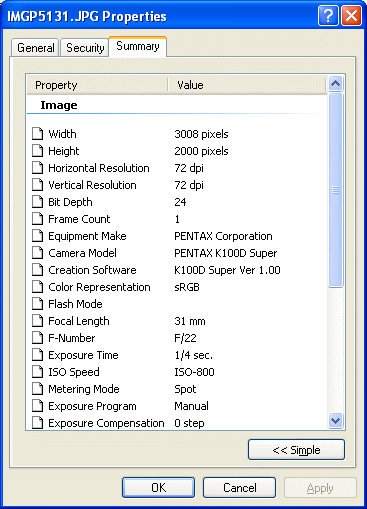Click the 'Flash Mode' property label

coord(75,304)
